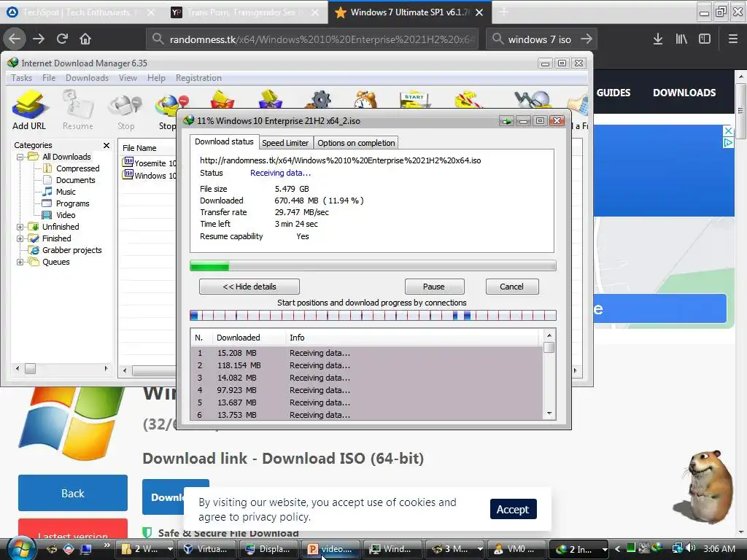Toggle the browser sidebar icon
The image size is (747, 560).
[x=705, y=39]
